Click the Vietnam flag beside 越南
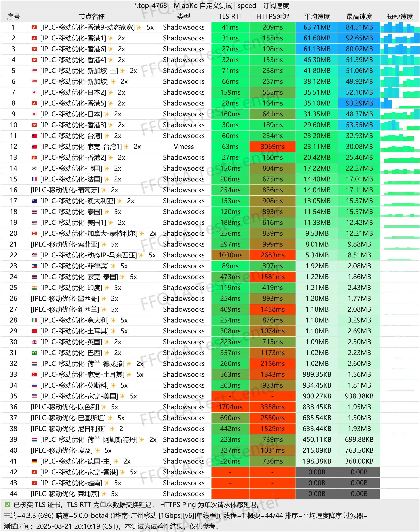The height and width of the screenshot is (532, 420). [x=34, y=483]
